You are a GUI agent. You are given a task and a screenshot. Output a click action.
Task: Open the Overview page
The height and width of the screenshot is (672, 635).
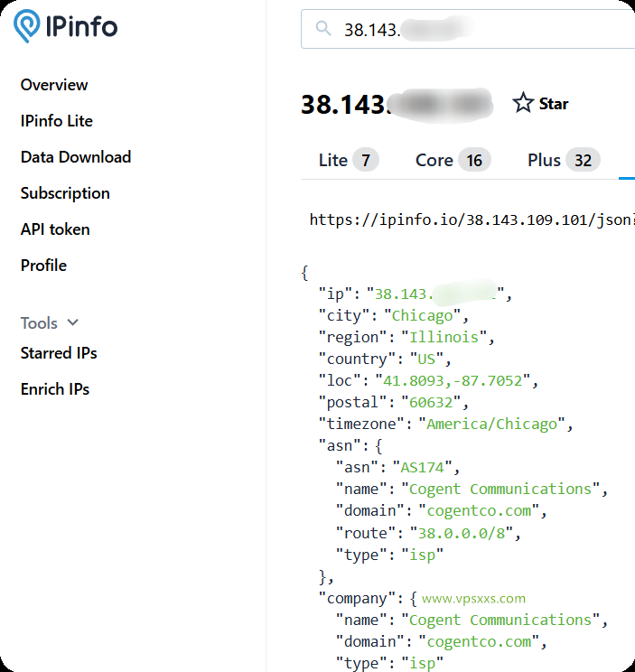54,85
